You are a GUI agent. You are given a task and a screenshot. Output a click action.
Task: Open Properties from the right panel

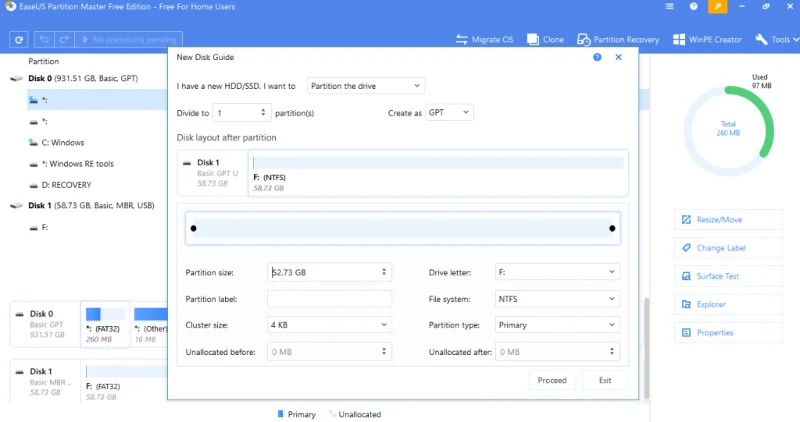[728, 333]
